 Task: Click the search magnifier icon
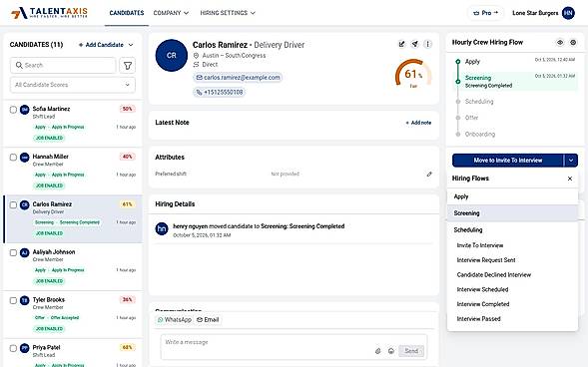tap(19, 65)
